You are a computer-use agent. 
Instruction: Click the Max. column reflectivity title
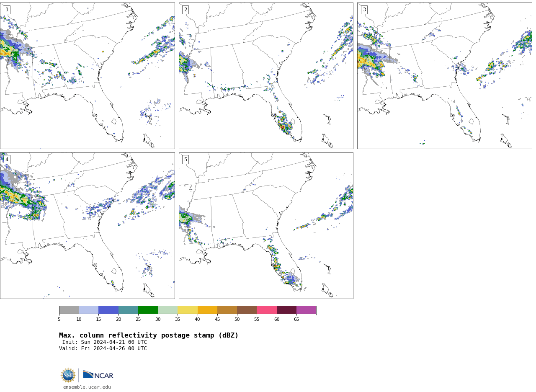pyautogui.click(x=149, y=335)
